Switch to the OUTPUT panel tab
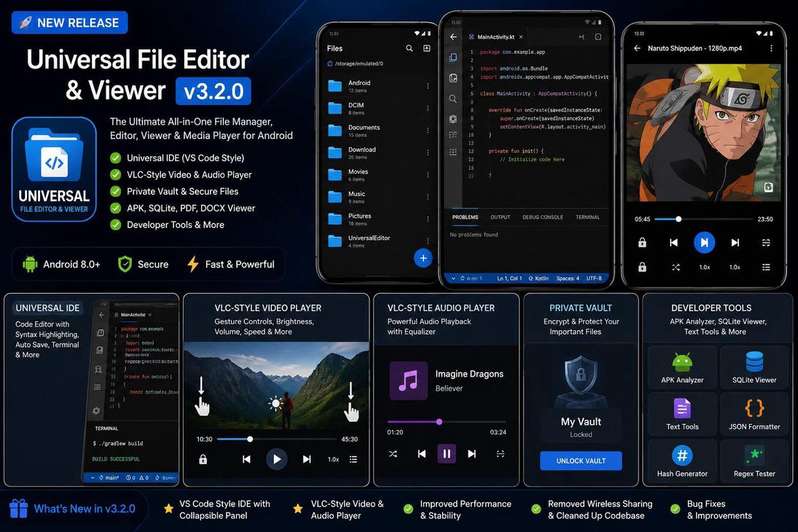The width and height of the screenshot is (798, 532). [x=500, y=217]
